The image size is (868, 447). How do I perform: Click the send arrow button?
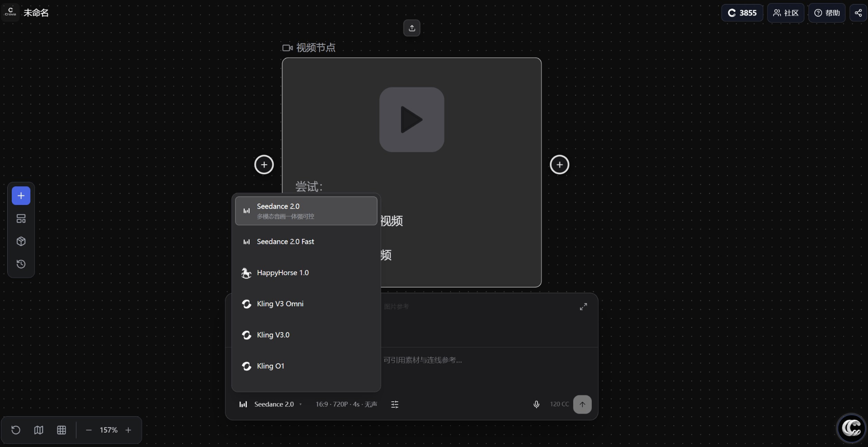(582, 404)
